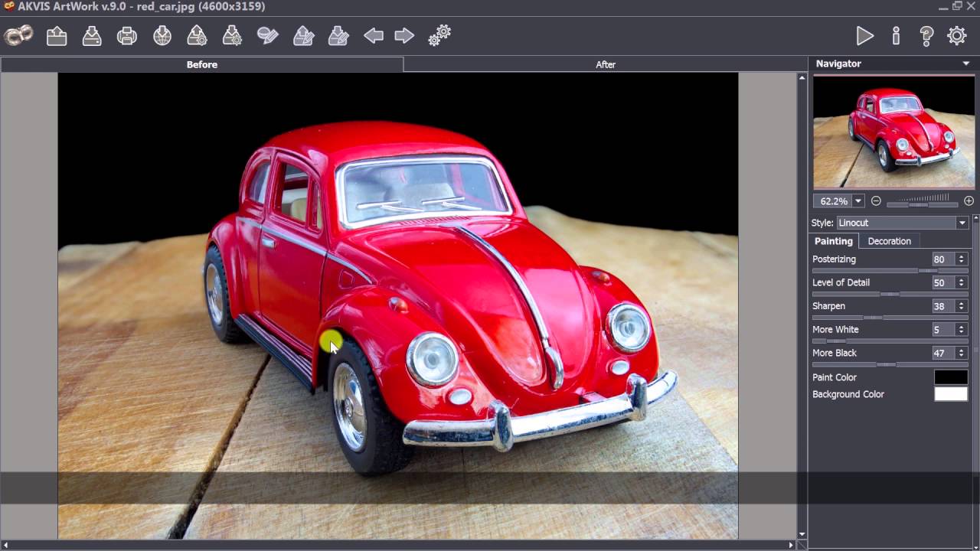Screen dimensions: 980x551
Task: Open the zoom percentage dropdown
Action: pyautogui.click(x=858, y=201)
